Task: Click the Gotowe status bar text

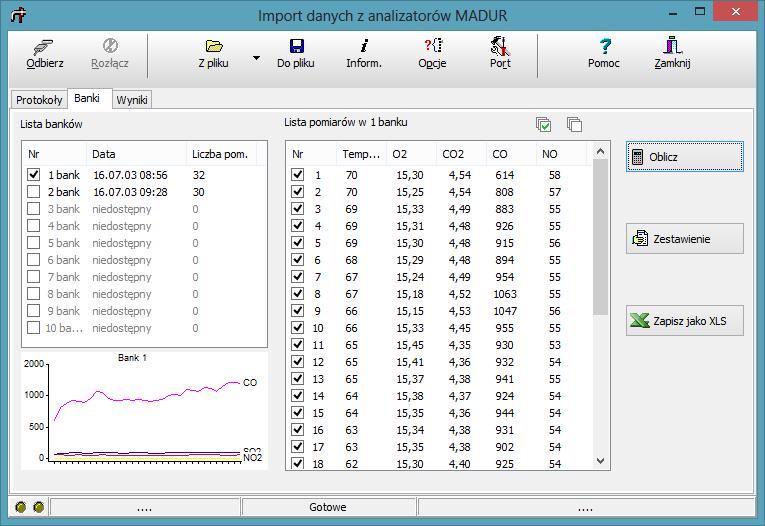Action: click(328, 507)
